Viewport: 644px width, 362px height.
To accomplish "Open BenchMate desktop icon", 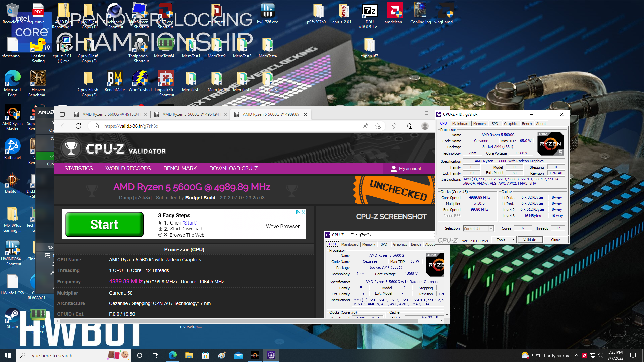I will (x=115, y=81).
